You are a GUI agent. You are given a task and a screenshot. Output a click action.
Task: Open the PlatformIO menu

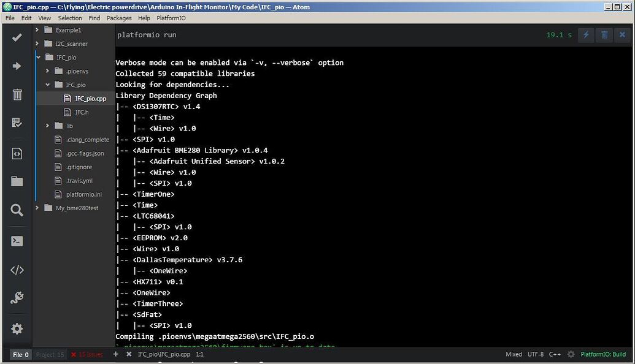coord(171,18)
